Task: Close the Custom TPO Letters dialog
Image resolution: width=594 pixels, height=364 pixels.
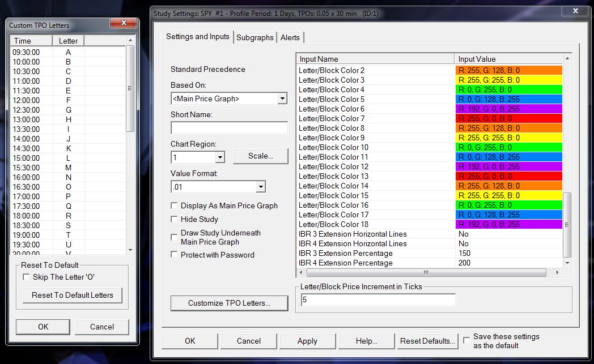Action: pos(123,23)
